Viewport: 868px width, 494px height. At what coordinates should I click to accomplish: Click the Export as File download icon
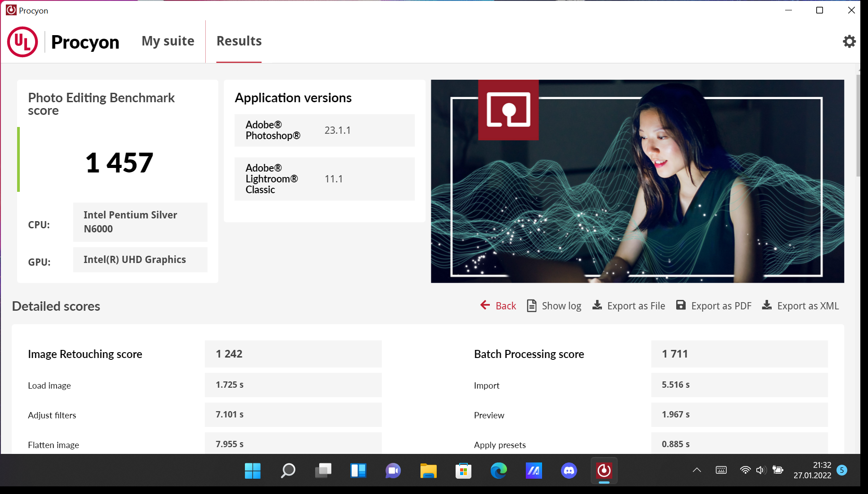(597, 305)
